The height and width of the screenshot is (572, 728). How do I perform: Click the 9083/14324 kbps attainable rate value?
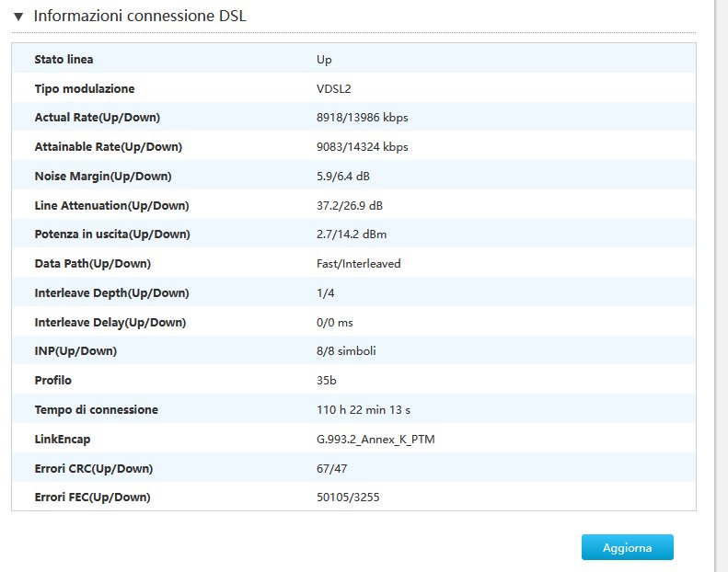(x=362, y=147)
